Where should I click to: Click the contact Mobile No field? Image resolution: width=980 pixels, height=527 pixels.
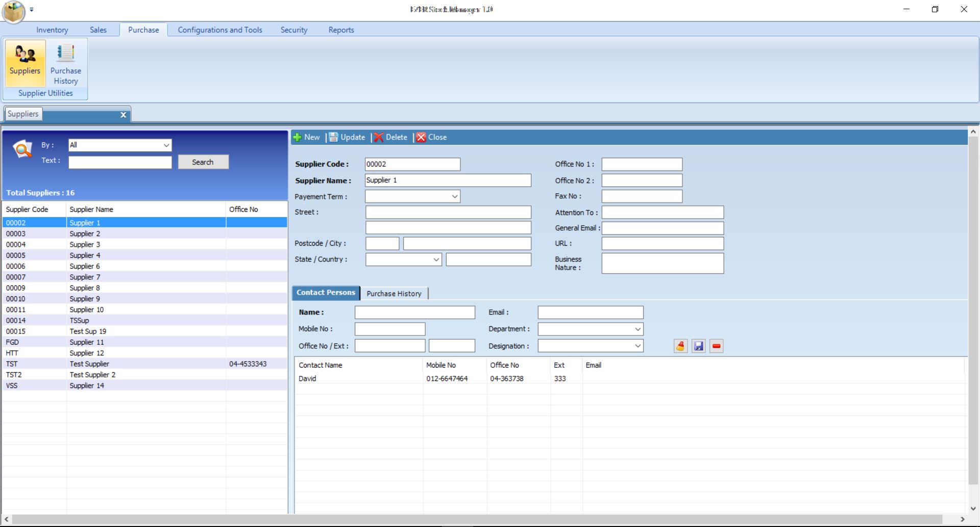(x=390, y=329)
